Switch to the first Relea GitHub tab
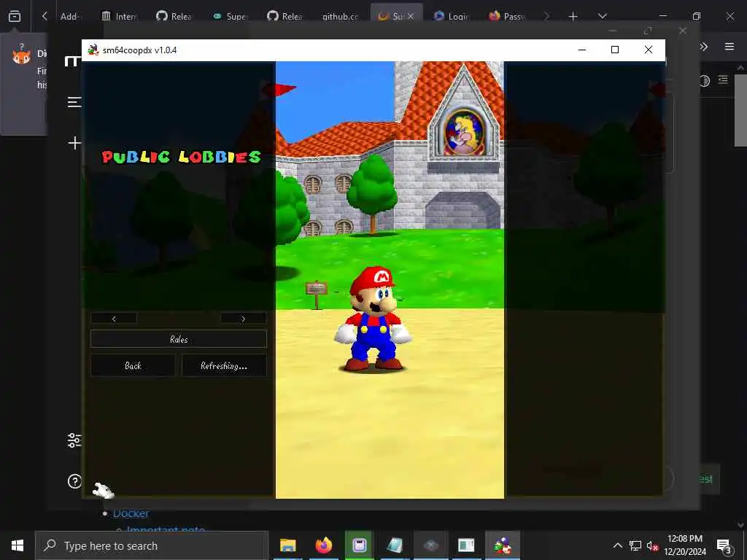The height and width of the screenshot is (560, 747). tap(174, 16)
